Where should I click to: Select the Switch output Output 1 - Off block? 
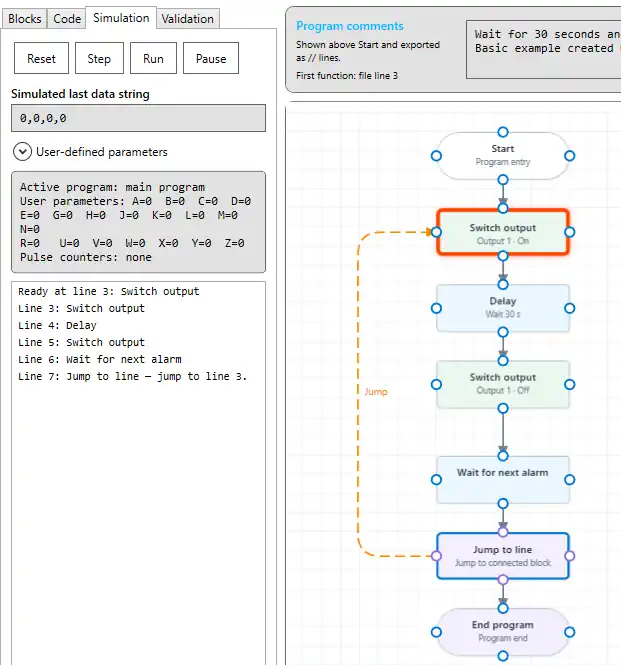pyautogui.click(x=503, y=384)
